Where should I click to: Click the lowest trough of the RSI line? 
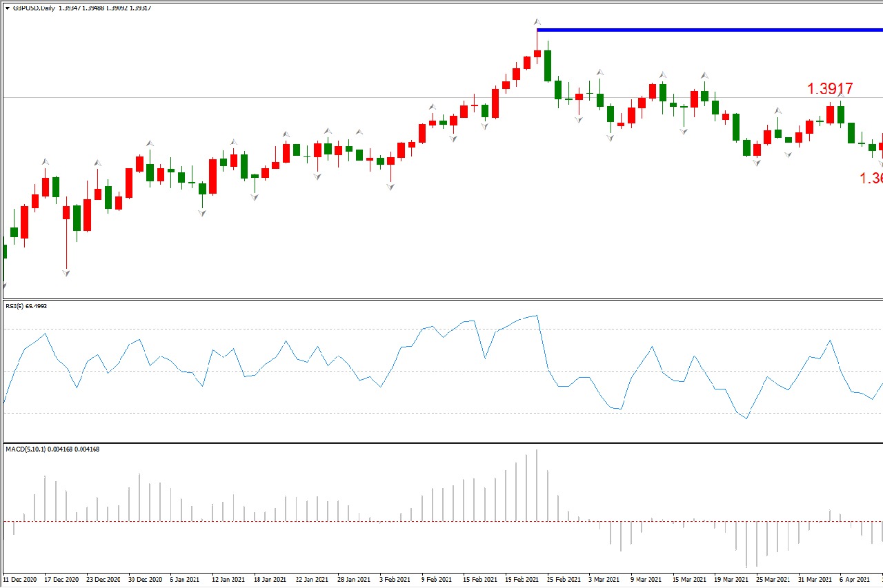746,418
